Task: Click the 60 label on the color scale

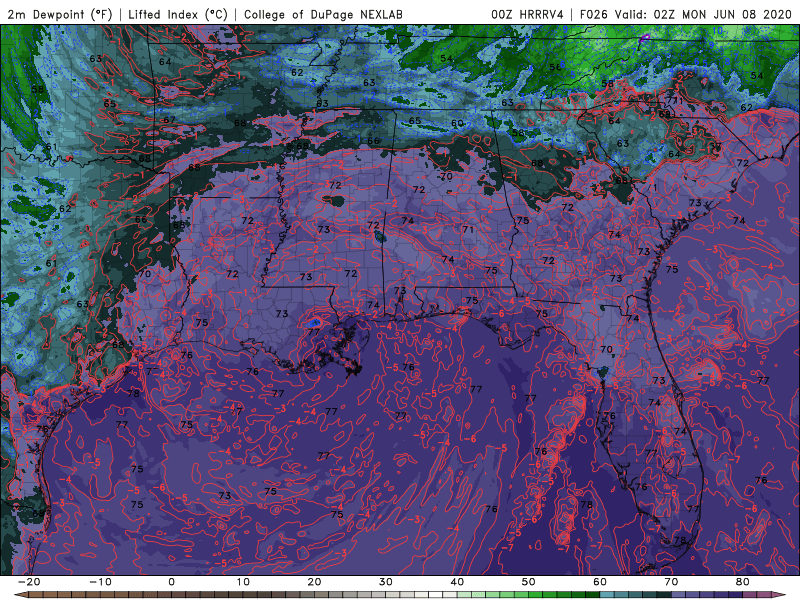Action: (x=600, y=582)
